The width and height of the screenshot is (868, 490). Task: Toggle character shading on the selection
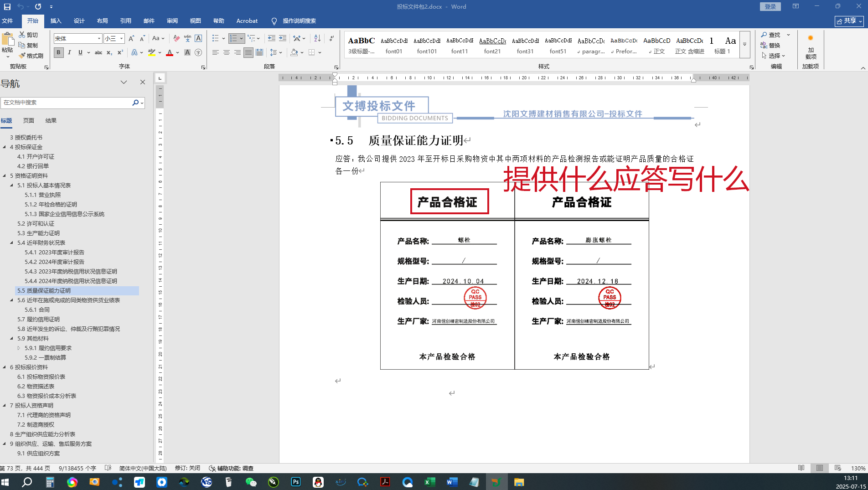tap(187, 53)
